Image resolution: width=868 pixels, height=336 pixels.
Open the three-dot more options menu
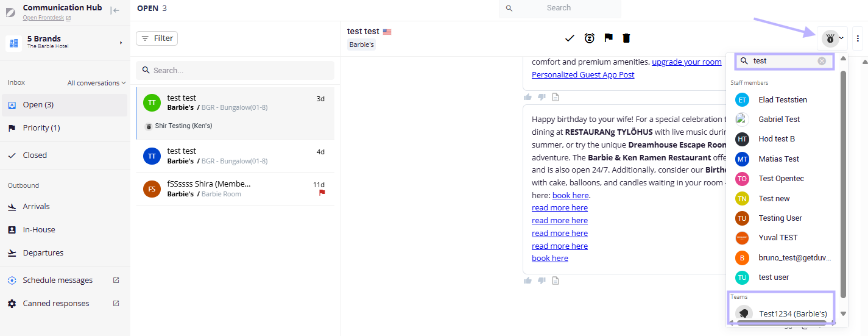858,38
